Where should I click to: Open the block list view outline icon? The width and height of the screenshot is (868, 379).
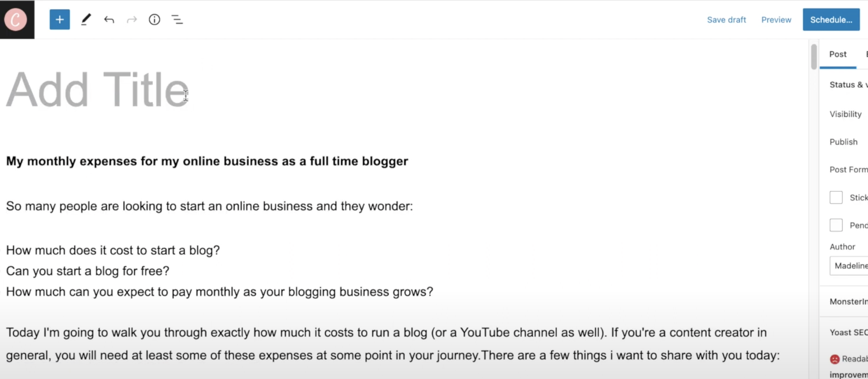click(177, 20)
